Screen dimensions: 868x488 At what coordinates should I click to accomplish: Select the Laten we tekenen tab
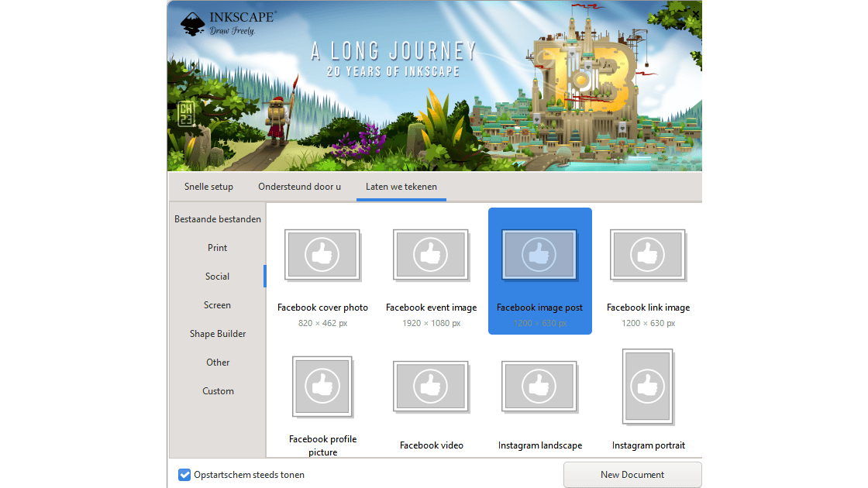(401, 187)
